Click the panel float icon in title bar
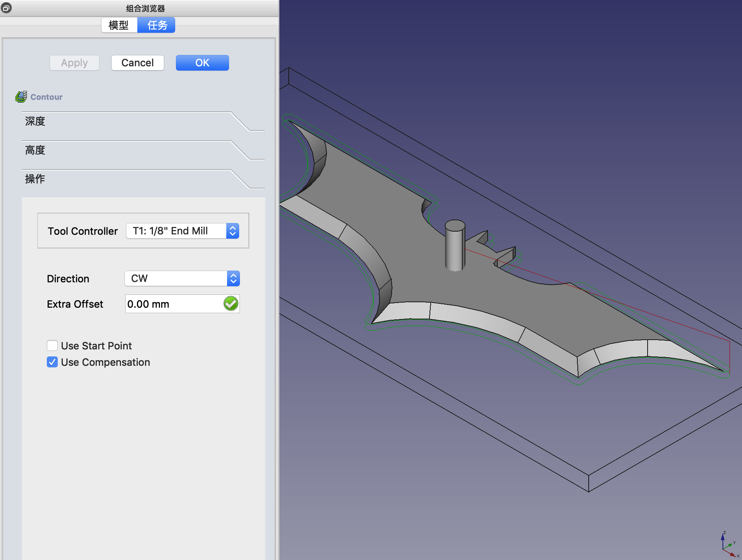 tap(6, 8)
